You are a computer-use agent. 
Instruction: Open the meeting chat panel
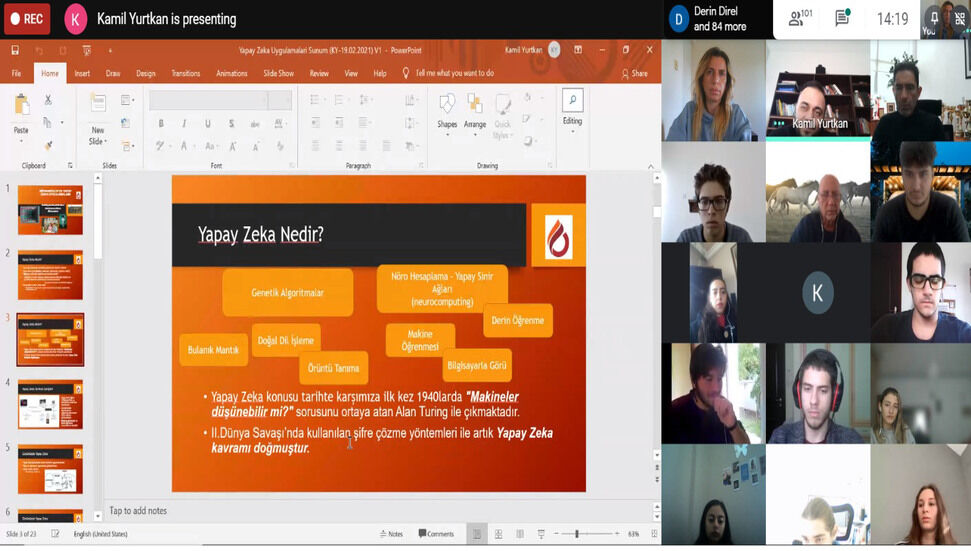pos(842,19)
